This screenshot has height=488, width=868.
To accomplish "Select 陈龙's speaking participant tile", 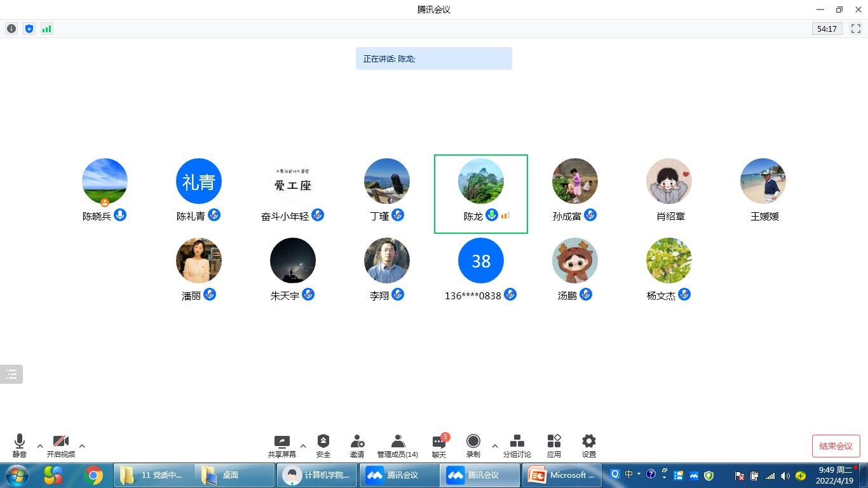I will [480, 193].
